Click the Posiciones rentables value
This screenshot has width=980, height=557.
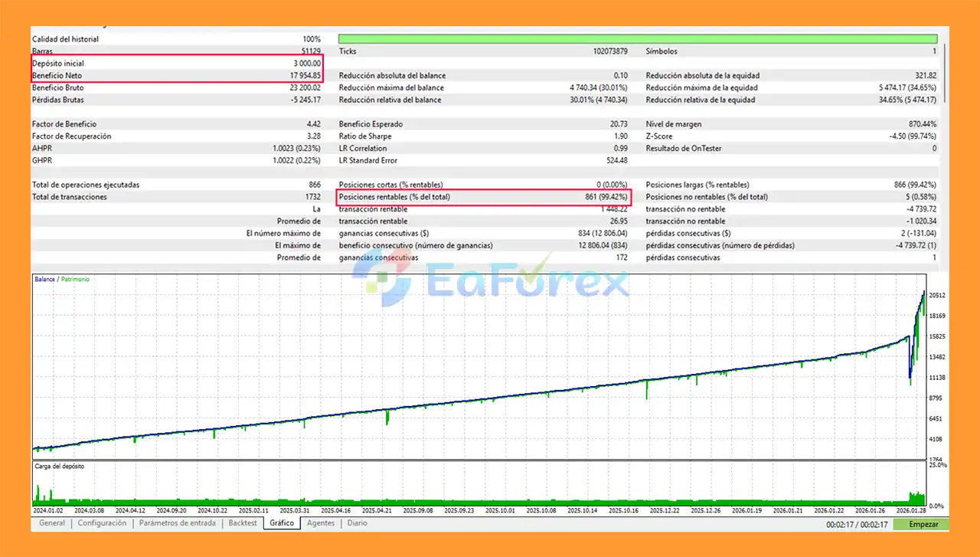[605, 197]
